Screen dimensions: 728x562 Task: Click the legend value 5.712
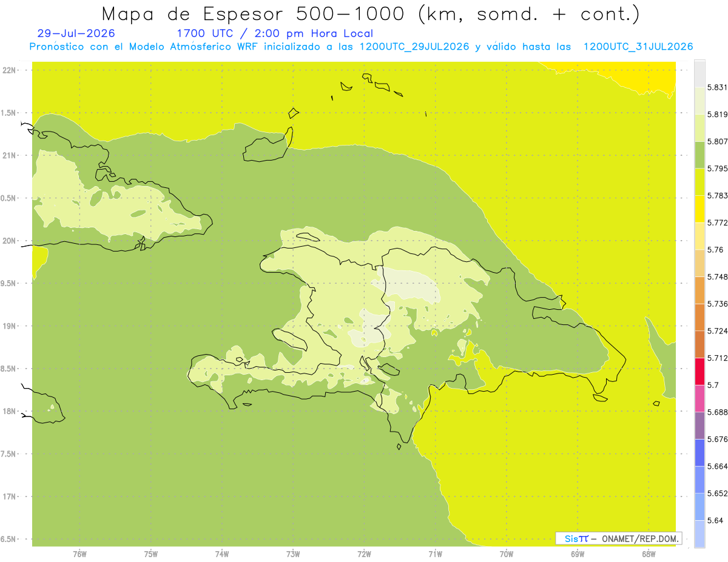[x=717, y=358]
